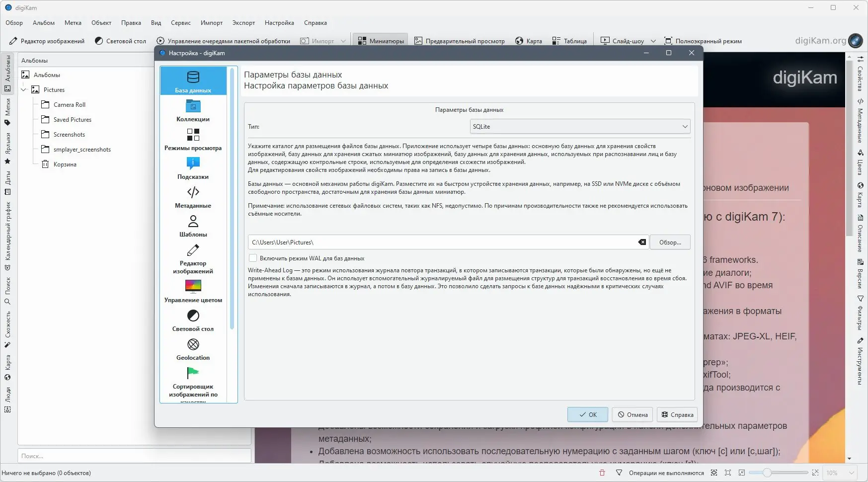Click the Справка button in the dialog
The width and height of the screenshot is (868, 482).
tap(677, 414)
